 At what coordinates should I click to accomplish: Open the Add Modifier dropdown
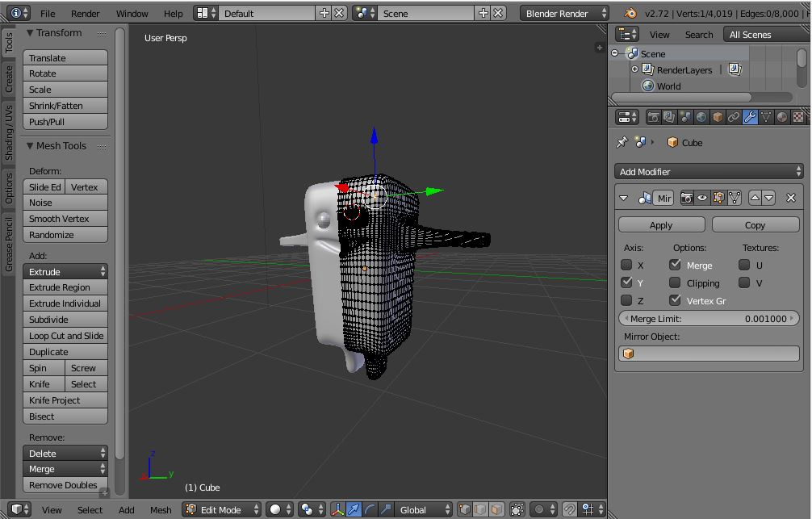point(709,171)
